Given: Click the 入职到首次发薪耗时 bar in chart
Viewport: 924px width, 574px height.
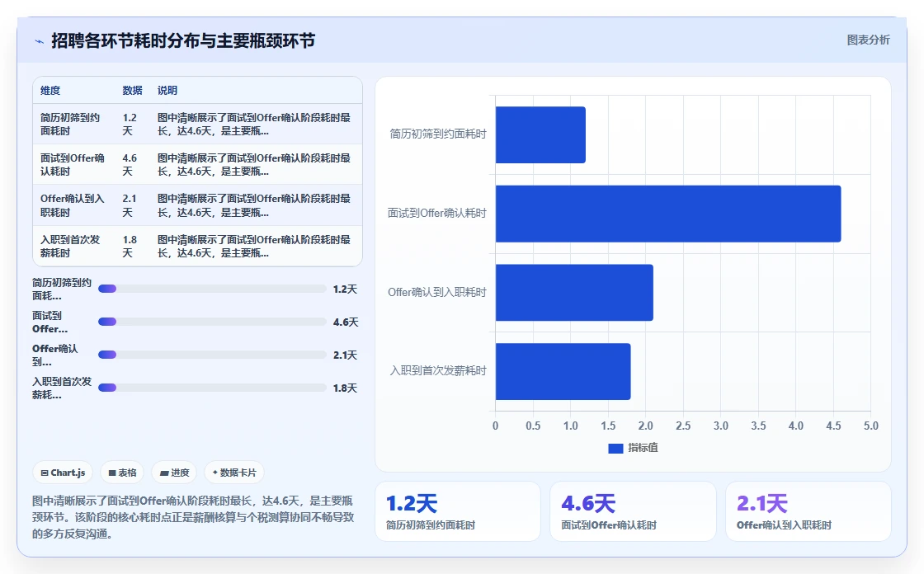Looking at the screenshot, I should tap(563, 372).
